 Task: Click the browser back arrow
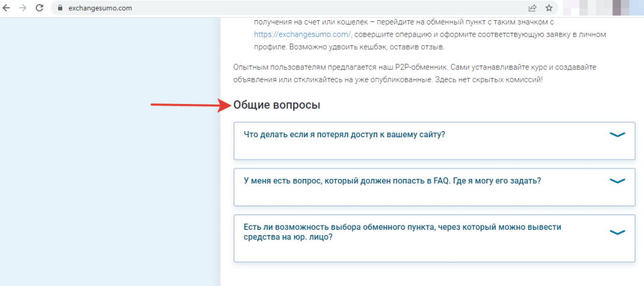[x=8, y=8]
